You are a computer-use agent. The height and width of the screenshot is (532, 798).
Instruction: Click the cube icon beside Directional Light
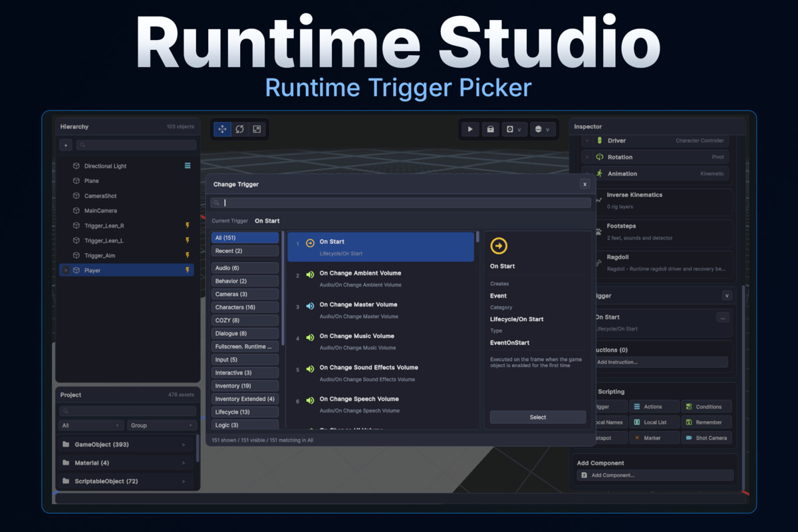point(76,166)
